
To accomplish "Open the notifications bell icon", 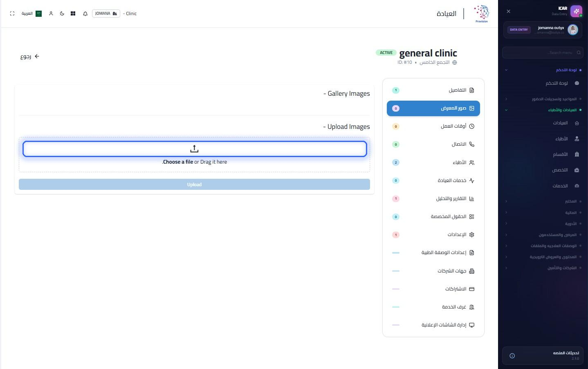I will (x=85, y=13).
